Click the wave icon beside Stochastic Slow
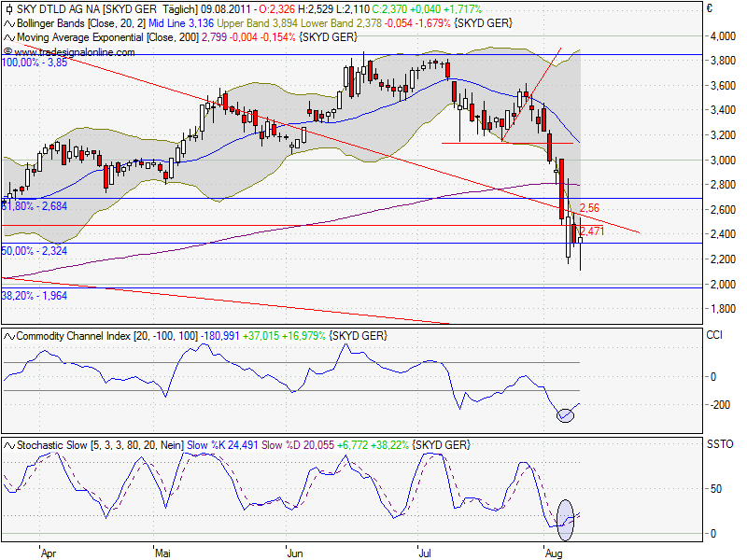 click(9, 446)
